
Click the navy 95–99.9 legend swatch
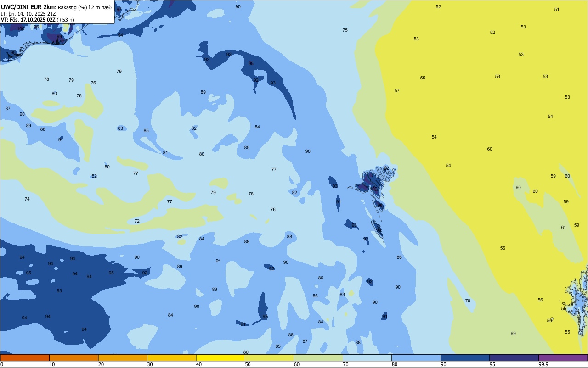[514, 357]
